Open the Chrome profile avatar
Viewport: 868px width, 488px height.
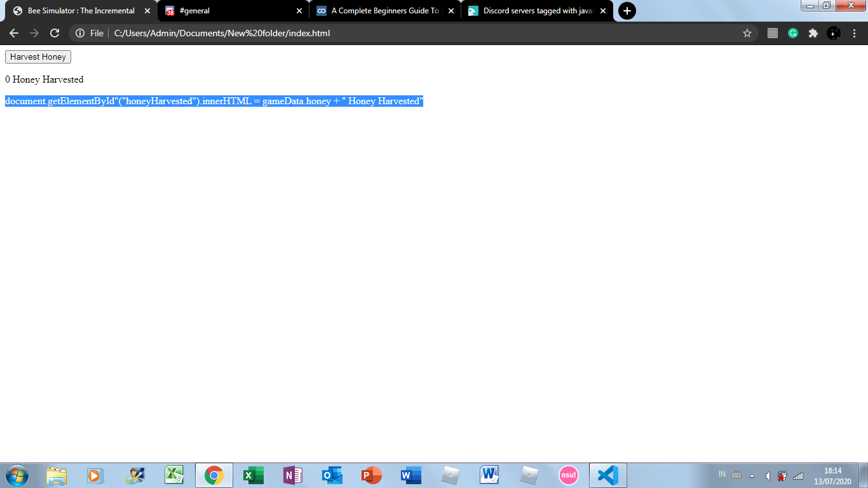(834, 33)
